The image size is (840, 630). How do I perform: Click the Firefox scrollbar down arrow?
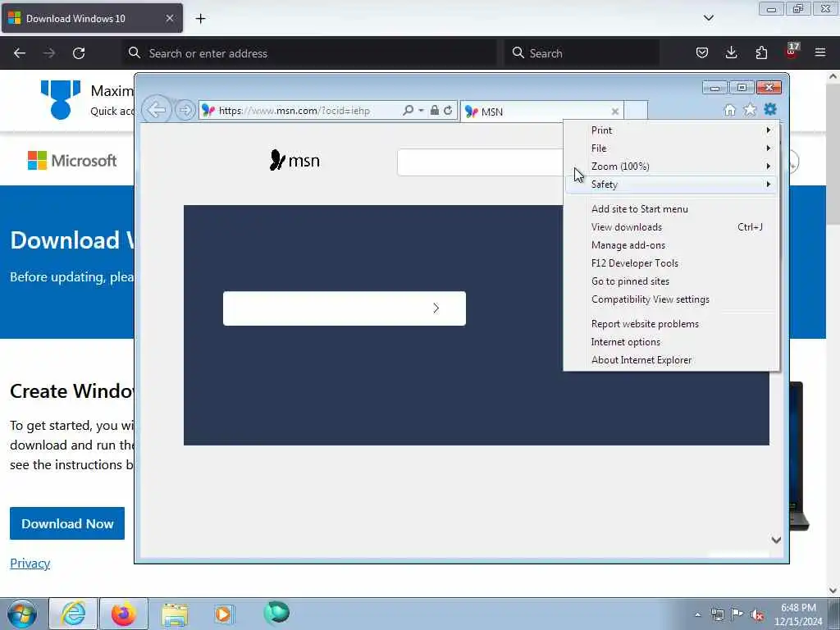(833, 591)
